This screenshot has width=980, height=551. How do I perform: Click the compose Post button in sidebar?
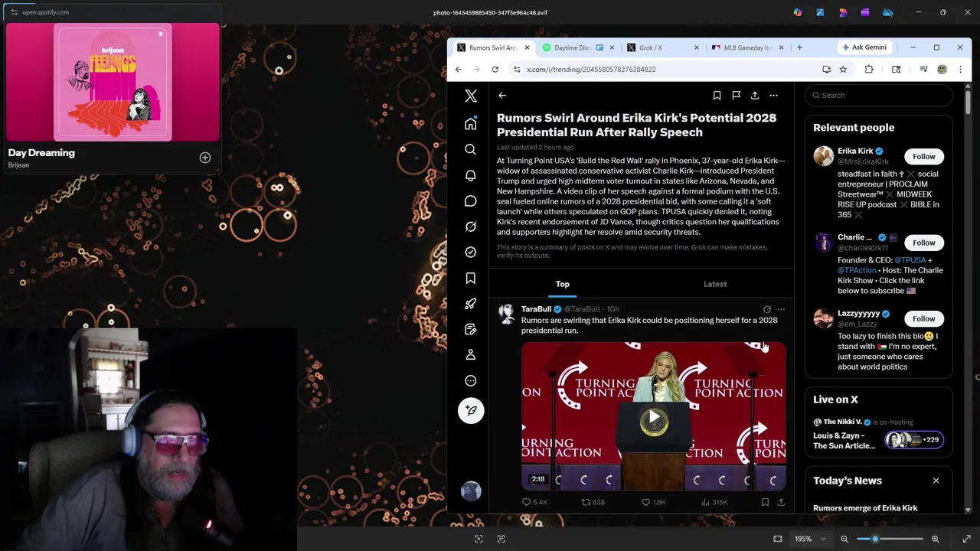[471, 410]
